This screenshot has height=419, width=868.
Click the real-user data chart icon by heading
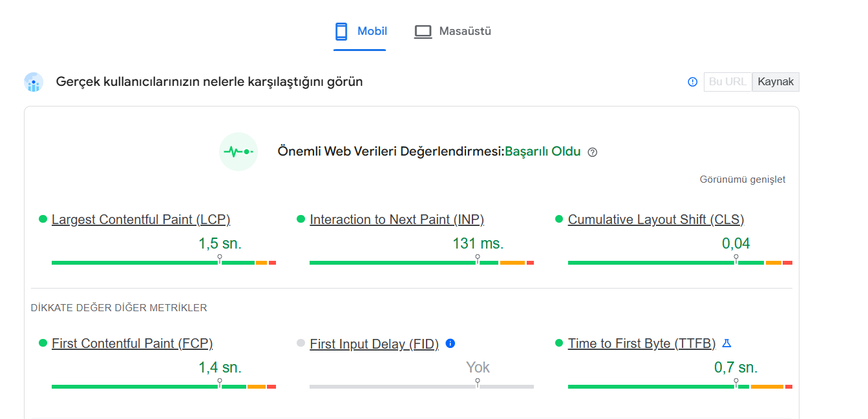[x=34, y=82]
